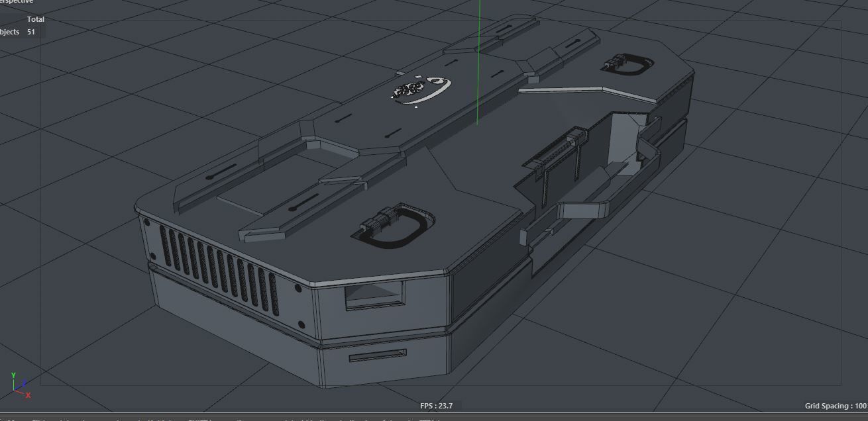Select the rectangular window opening at corner
This screenshot has width=868, height=421.
pos(374,295)
